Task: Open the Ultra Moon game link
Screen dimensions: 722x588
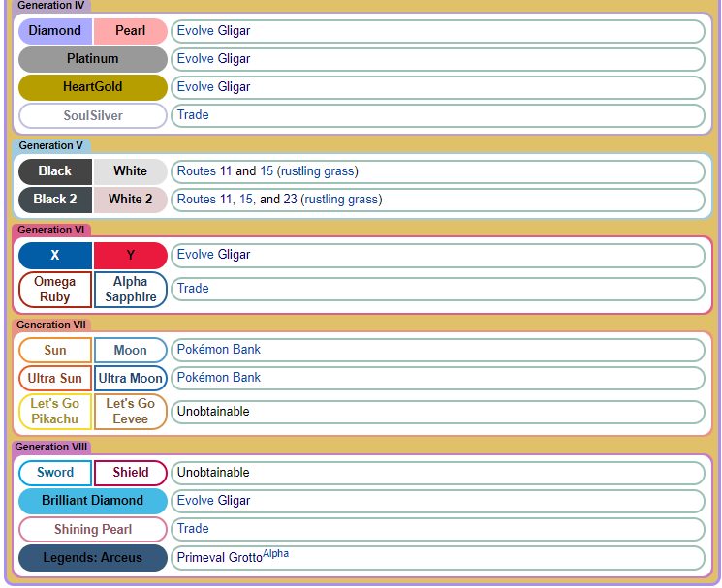Action: [x=130, y=378]
